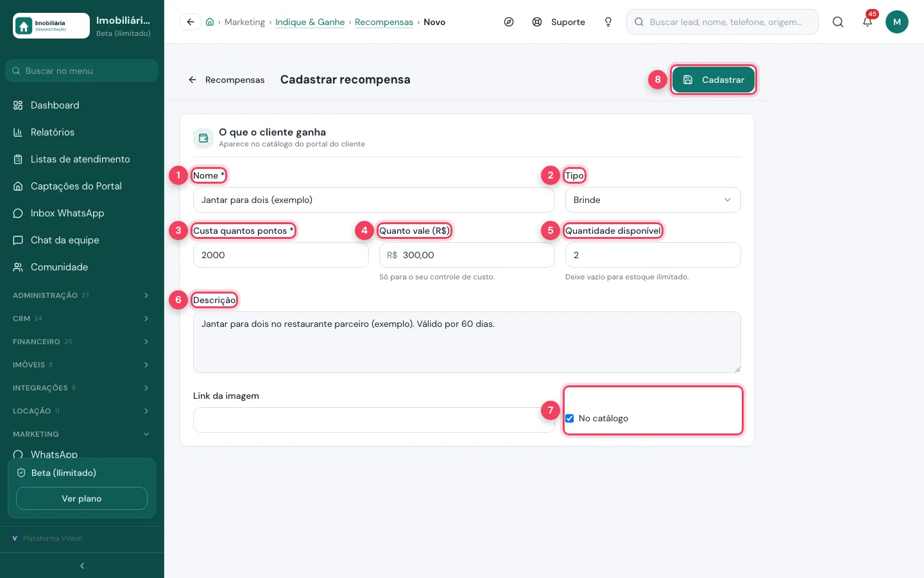Click 'Aparece no catálogo do portal do cliente' text
Viewport: 924px width, 578px height.
coord(292,144)
